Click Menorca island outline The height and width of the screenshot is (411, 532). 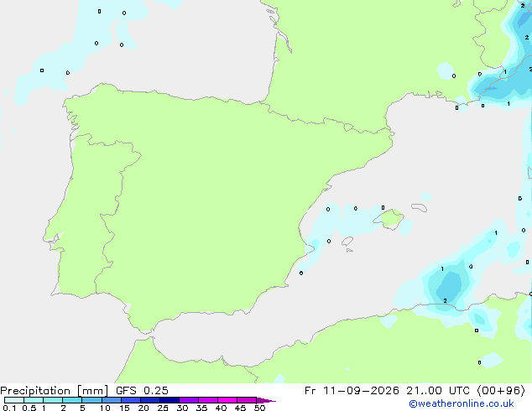pyautogui.click(x=419, y=207)
